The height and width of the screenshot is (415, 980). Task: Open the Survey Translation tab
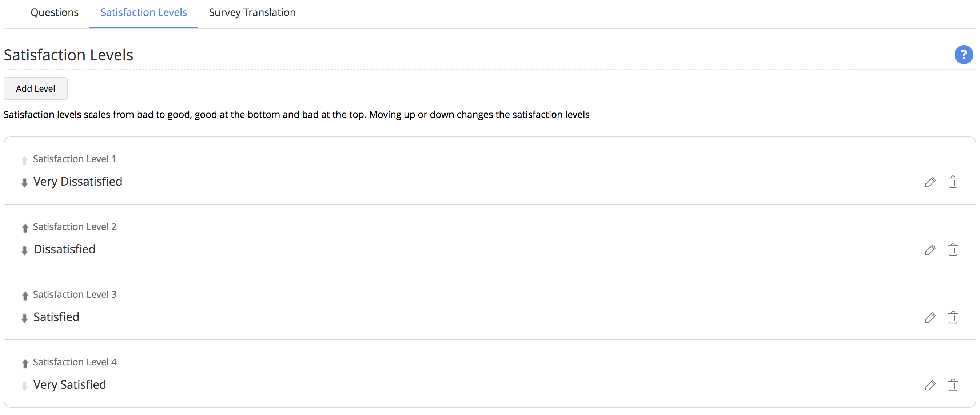click(x=252, y=13)
